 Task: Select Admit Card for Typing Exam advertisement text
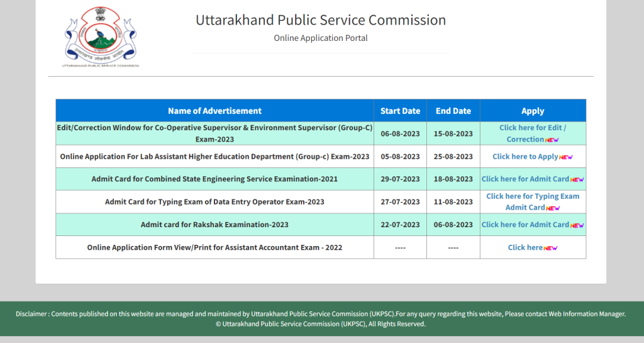click(214, 201)
